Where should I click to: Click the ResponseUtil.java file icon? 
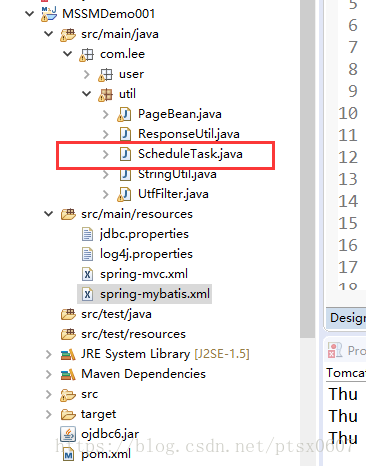[x=125, y=134]
